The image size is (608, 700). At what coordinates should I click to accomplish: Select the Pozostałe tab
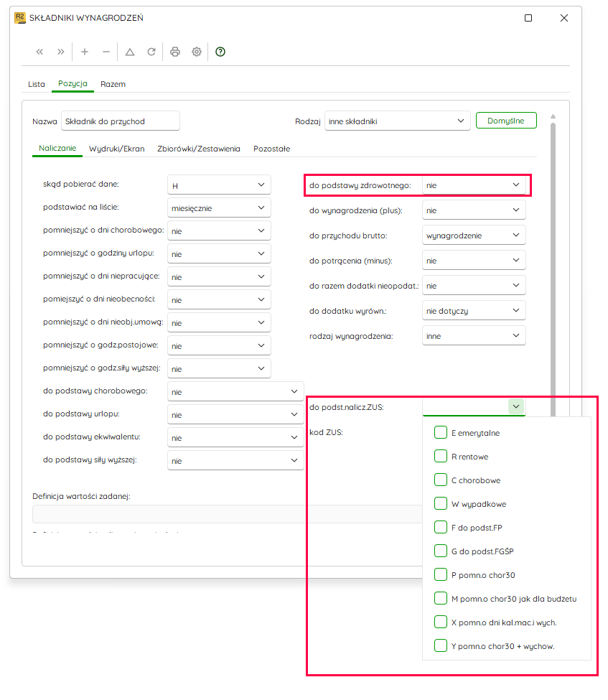(272, 149)
